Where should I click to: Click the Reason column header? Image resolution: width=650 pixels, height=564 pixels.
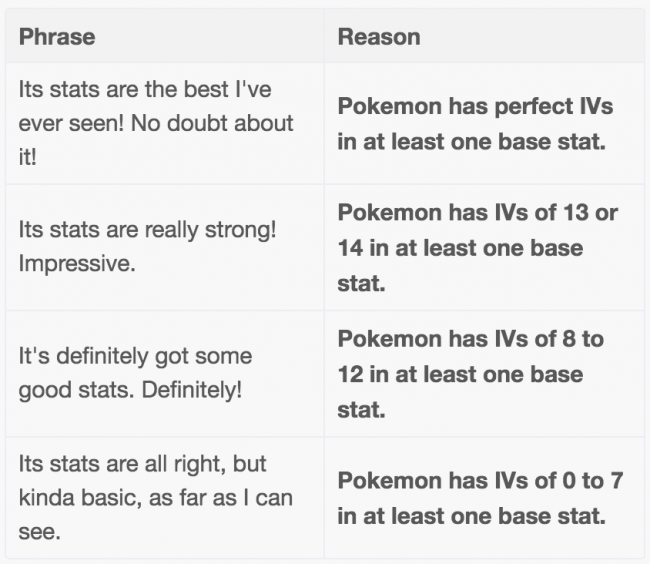pos(378,38)
